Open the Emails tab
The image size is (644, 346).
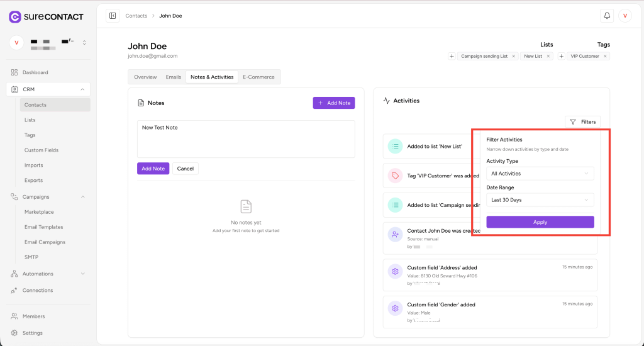pos(174,77)
